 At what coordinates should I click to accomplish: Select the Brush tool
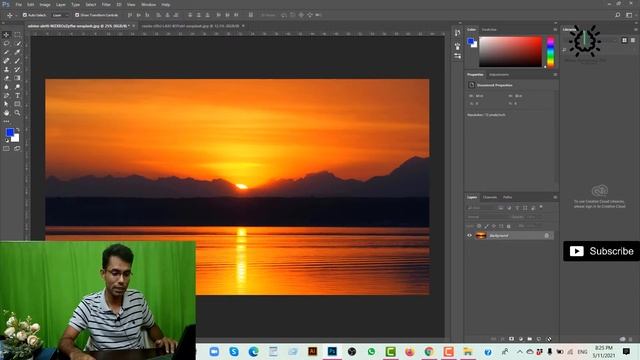(x=17, y=60)
